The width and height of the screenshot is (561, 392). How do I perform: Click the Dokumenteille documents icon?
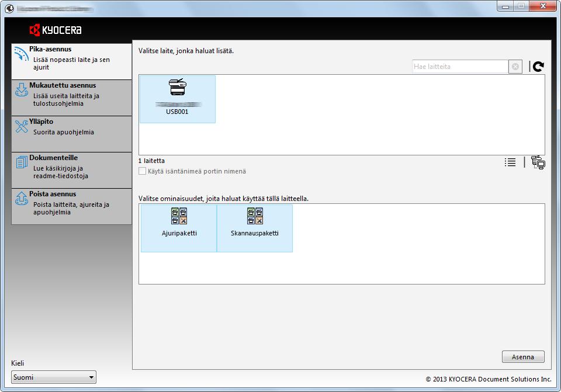[x=22, y=162]
